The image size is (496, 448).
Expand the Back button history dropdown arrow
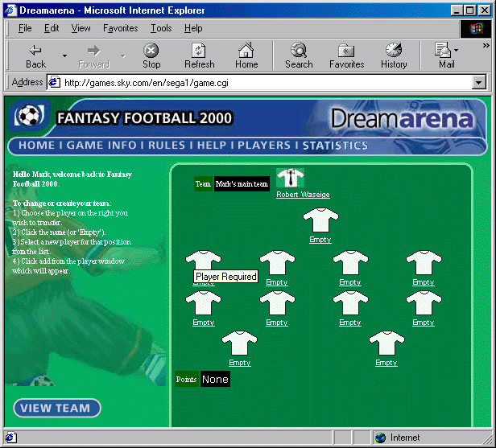pyautogui.click(x=64, y=55)
